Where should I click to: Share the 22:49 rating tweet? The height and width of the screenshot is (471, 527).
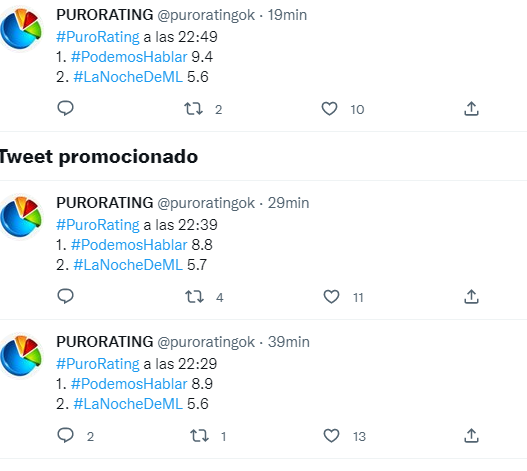[471, 109]
